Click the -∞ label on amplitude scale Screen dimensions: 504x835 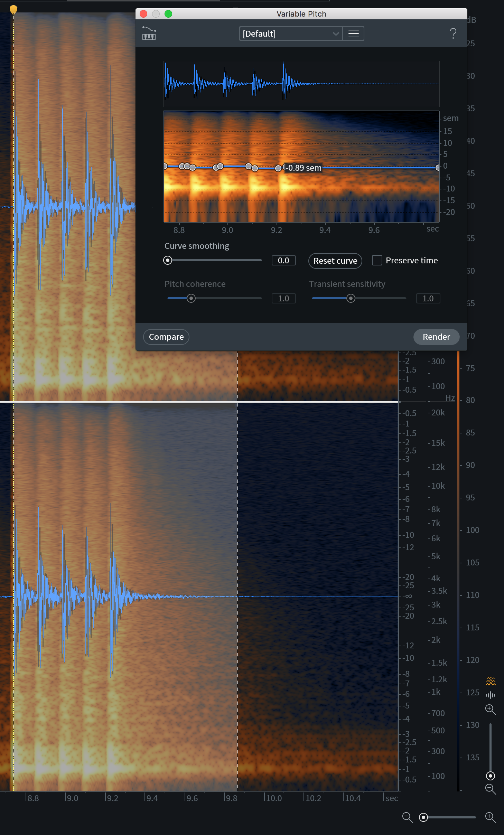(x=408, y=596)
